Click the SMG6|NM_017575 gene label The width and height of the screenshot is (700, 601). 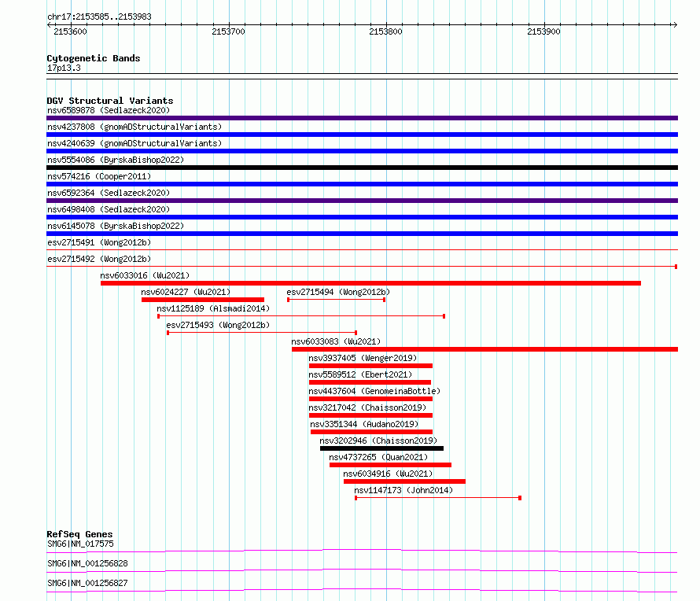click(x=80, y=544)
